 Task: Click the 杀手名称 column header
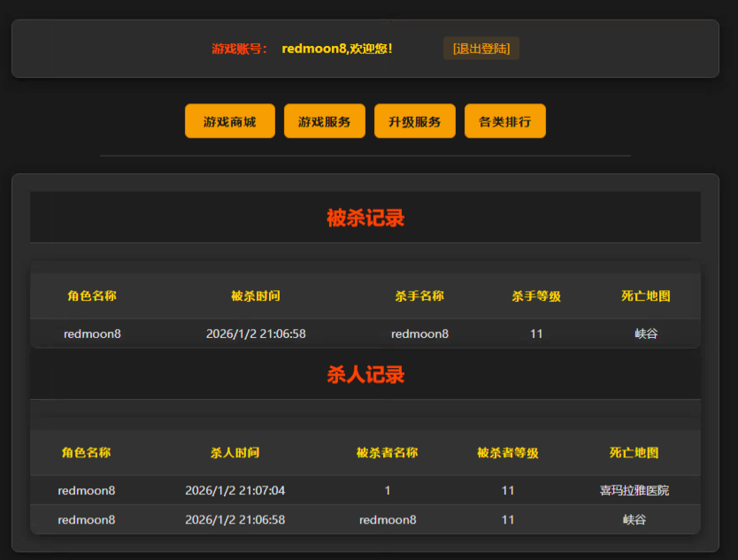tap(419, 296)
